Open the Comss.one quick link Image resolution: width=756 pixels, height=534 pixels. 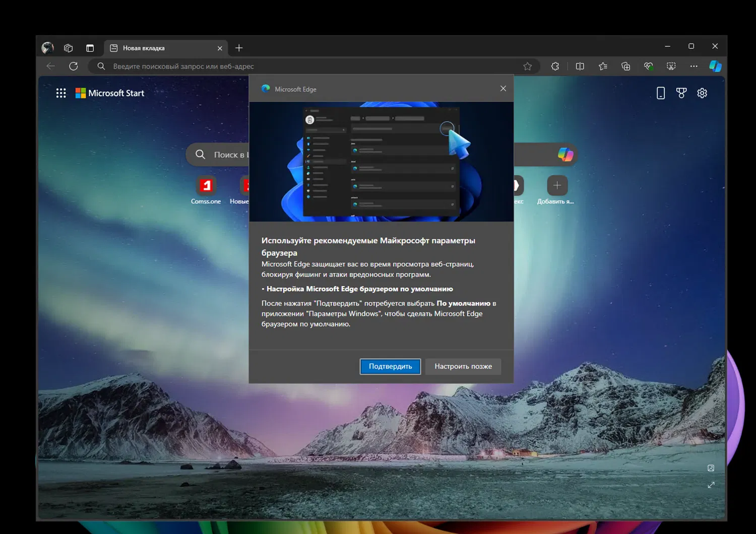point(206,190)
